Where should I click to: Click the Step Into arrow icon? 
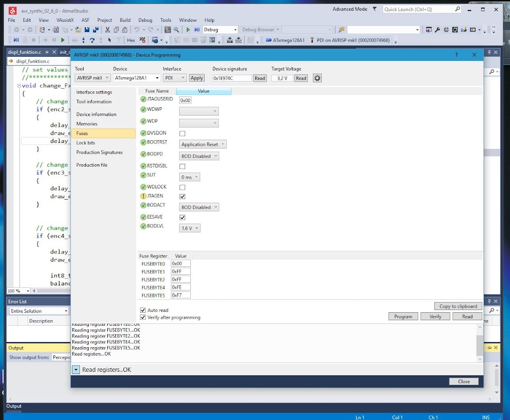(x=84, y=40)
